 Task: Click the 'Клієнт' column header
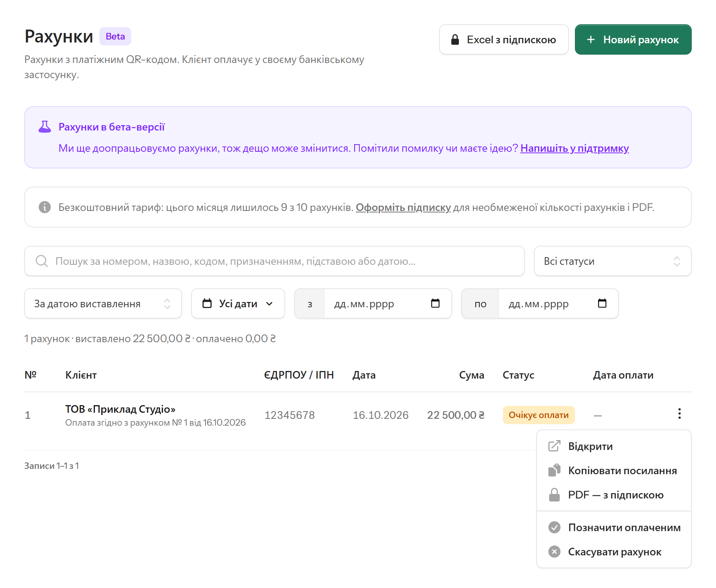coord(81,375)
